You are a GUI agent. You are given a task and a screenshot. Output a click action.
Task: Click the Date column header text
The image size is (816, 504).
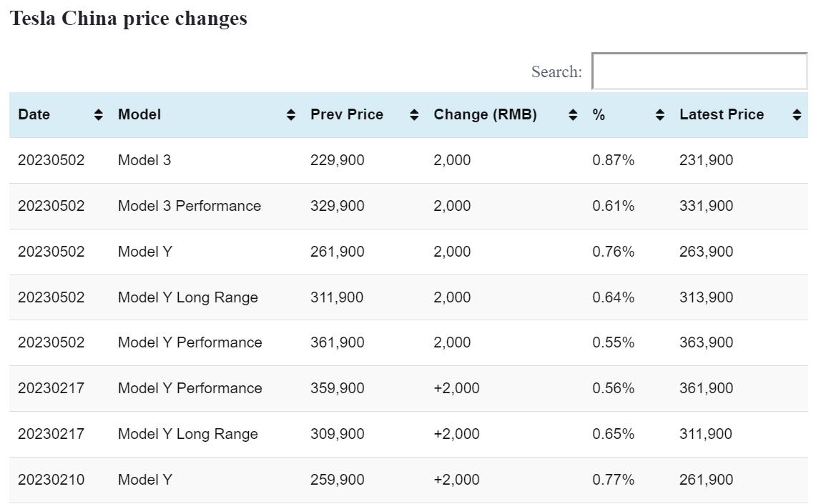pyautogui.click(x=34, y=114)
